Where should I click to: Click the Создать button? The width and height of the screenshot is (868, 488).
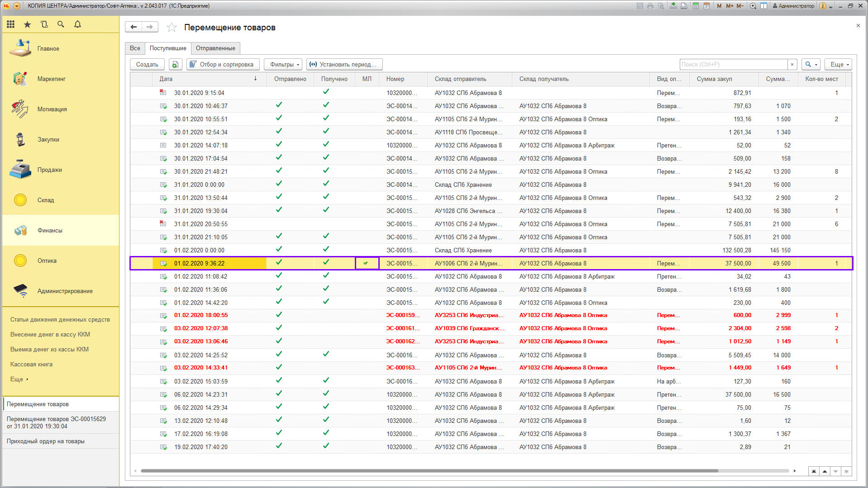pos(147,65)
